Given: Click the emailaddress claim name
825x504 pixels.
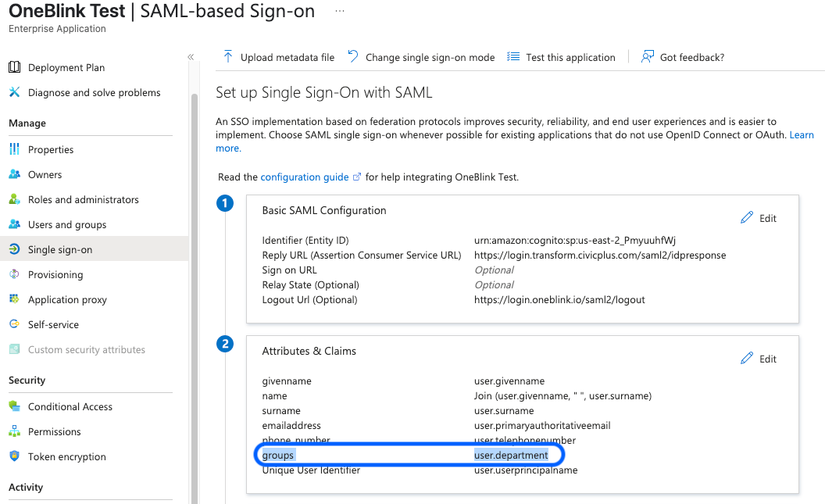Looking at the screenshot, I should [x=291, y=426].
